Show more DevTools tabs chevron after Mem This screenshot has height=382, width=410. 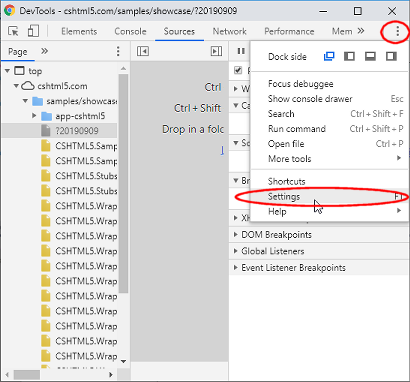361,31
